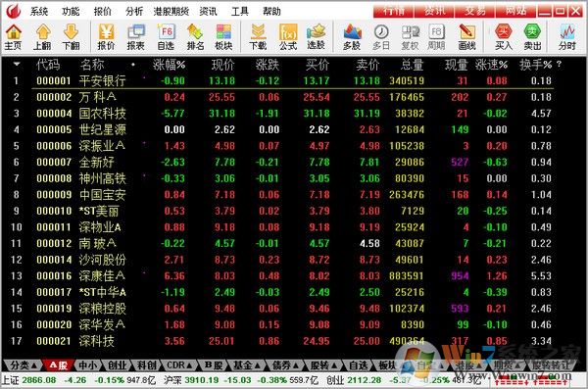The width and height of the screenshot is (588, 389).
Task: Open the 板块 sector toolbar icon
Action: [x=223, y=37]
